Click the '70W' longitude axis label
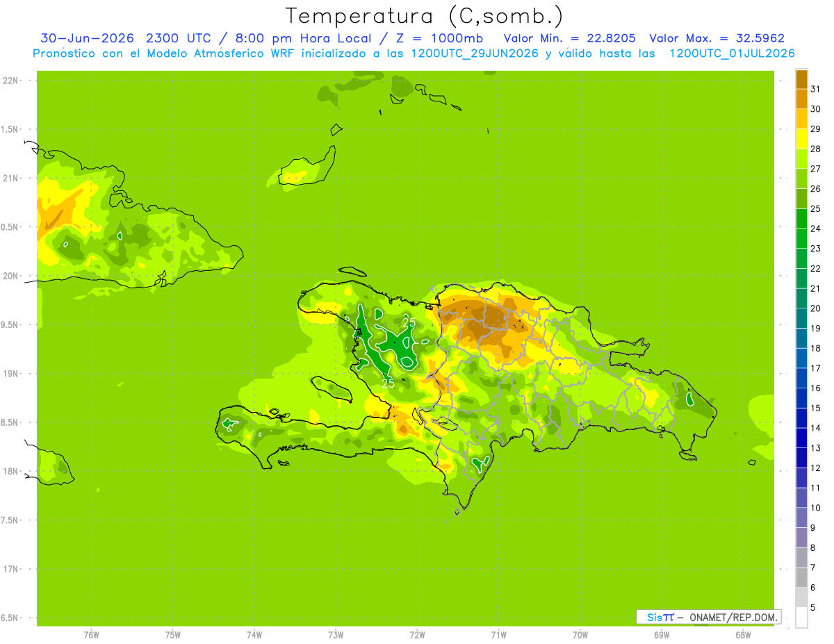The image size is (834, 644). [x=580, y=635]
